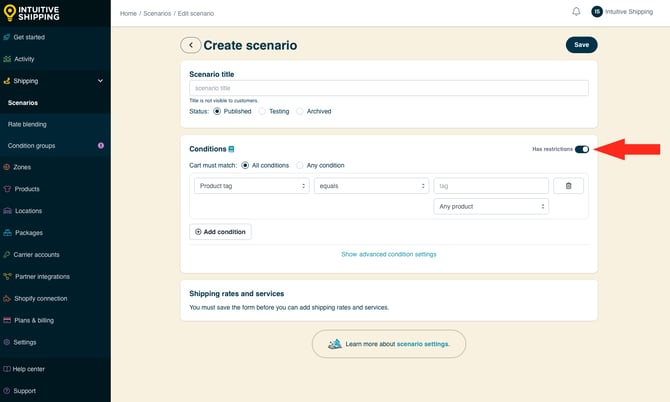The height and width of the screenshot is (402, 670).
Task: Click Home breadcrumb
Action: [x=128, y=13]
